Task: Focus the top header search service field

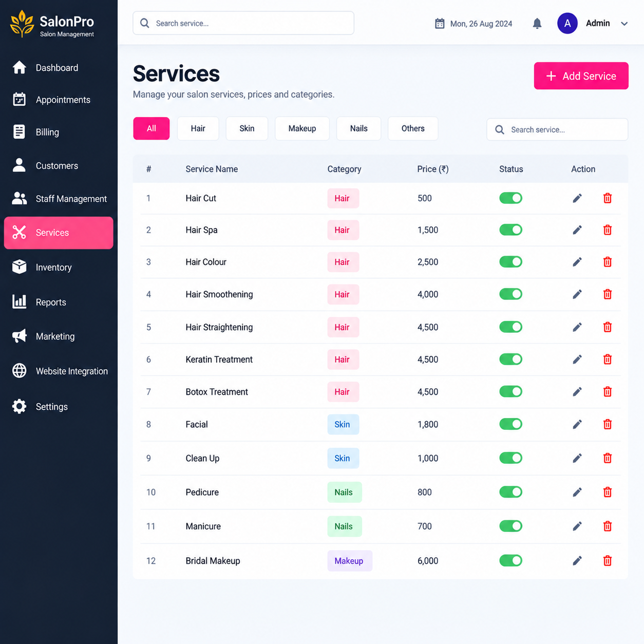Action: [x=243, y=23]
